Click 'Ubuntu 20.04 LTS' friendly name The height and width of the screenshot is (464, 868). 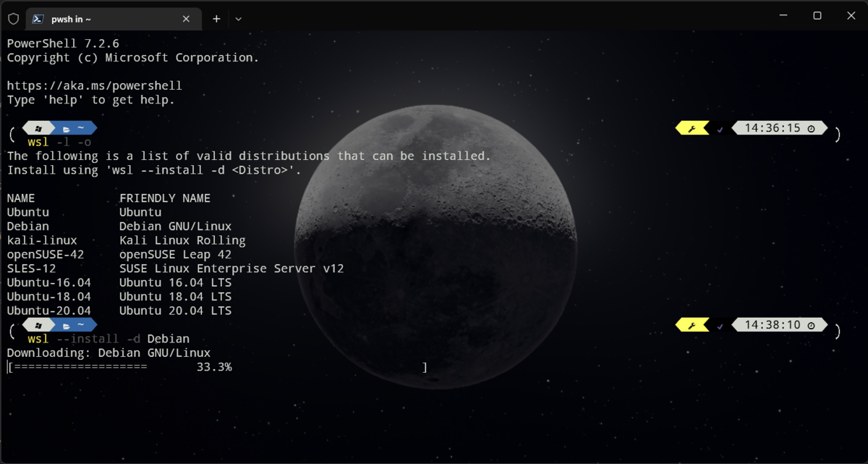[175, 311]
